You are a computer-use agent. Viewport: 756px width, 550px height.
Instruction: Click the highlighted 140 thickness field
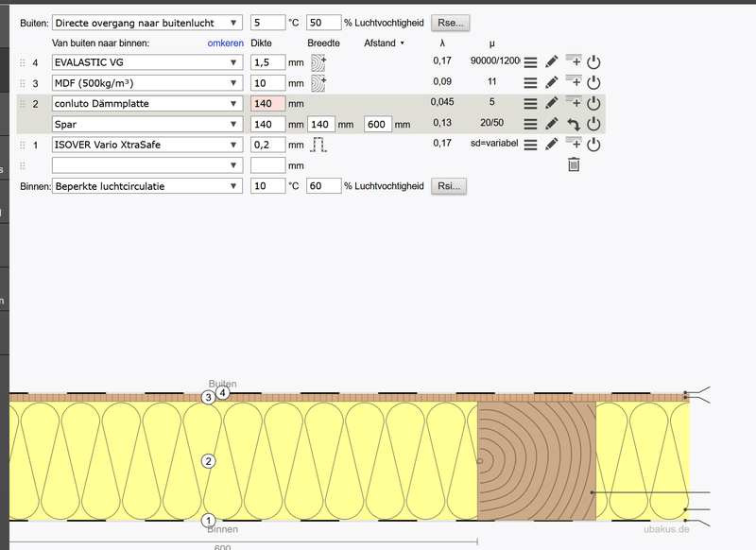(x=267, y=104)
